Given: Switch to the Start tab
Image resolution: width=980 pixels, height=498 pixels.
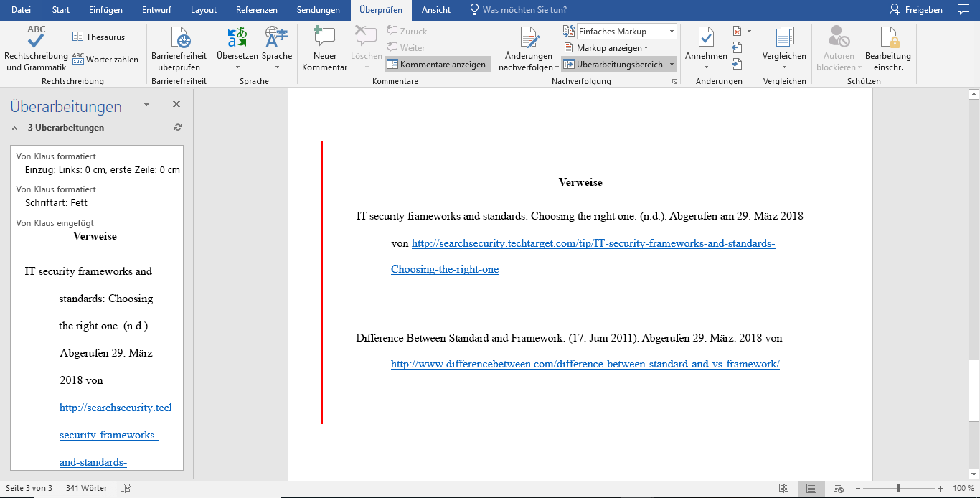Looking at the screenshot, I should coord(61,10).
